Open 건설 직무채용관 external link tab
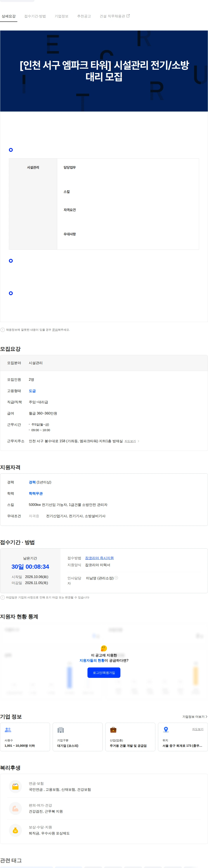 tap(115, 16)
